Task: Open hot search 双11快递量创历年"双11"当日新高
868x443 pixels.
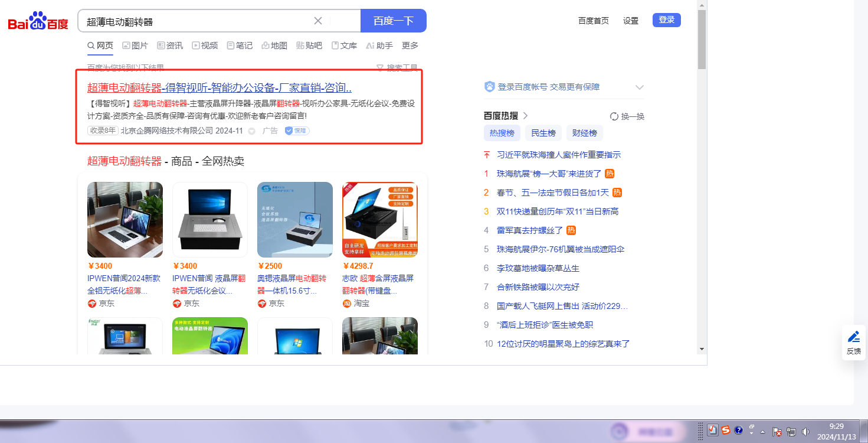Action: point(558,211)
